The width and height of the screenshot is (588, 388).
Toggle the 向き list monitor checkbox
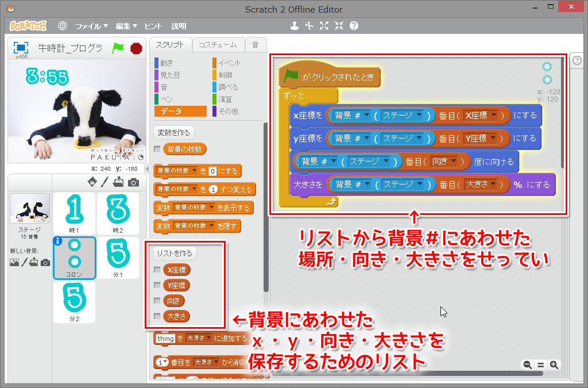pyautogui.click(x=157, y=301)
